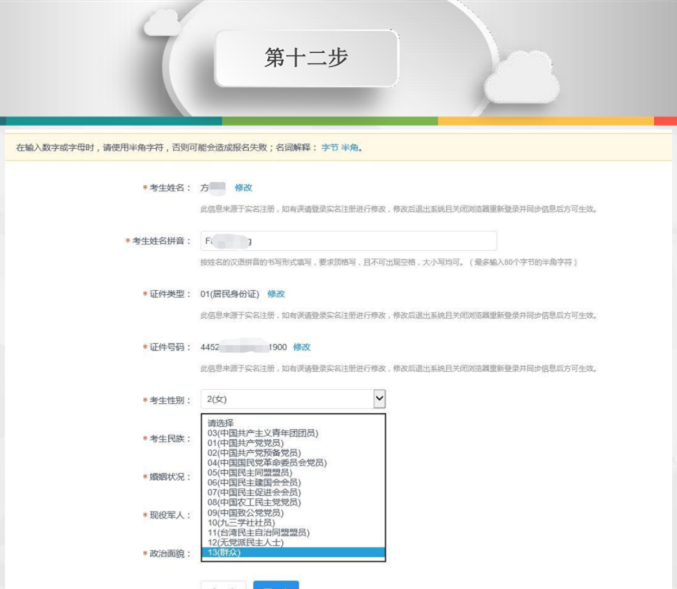Select 03(中国共产主义青年团团员) option
Viewport: 677px width, 589px height.
(262, 433)
